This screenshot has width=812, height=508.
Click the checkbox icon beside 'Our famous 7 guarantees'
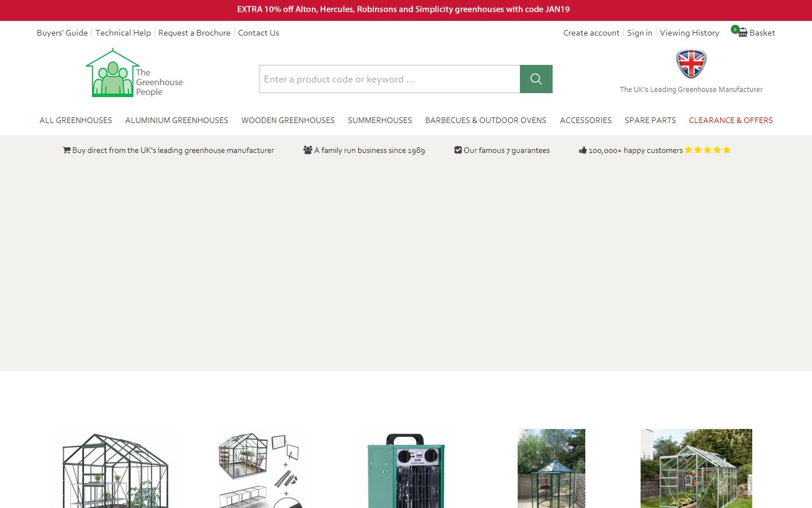coord(458,150)
